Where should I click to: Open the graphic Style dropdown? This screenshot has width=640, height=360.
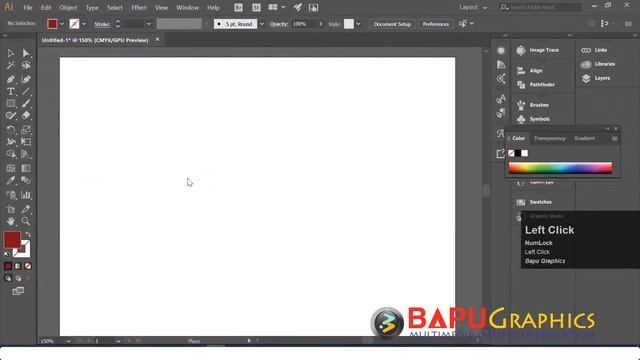pos(358,24)
